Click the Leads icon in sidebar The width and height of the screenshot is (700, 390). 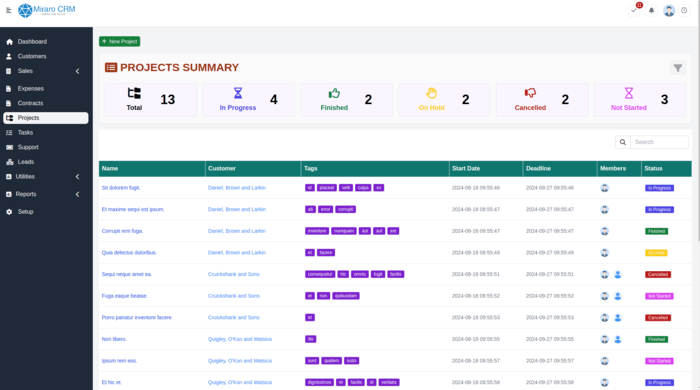click(x=9, y=162)
